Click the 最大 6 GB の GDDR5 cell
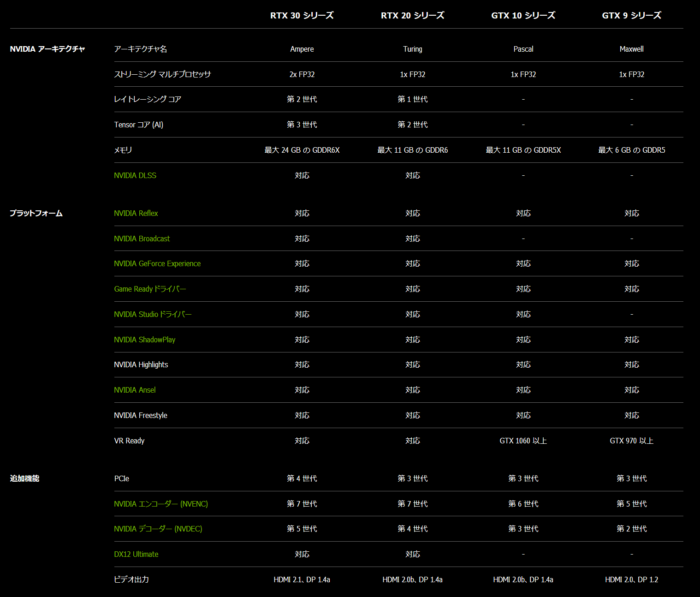Screen dimensions: 700x597 (632, 150)
